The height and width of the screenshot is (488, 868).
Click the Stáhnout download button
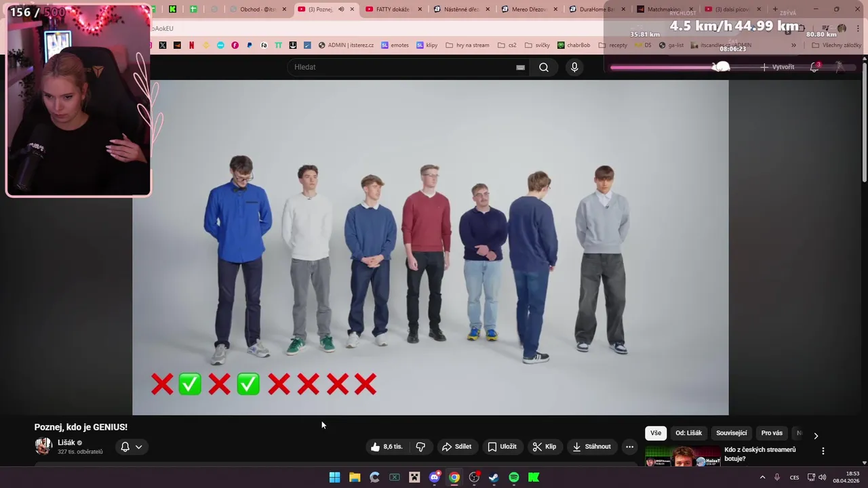click(x=591, y=447)
